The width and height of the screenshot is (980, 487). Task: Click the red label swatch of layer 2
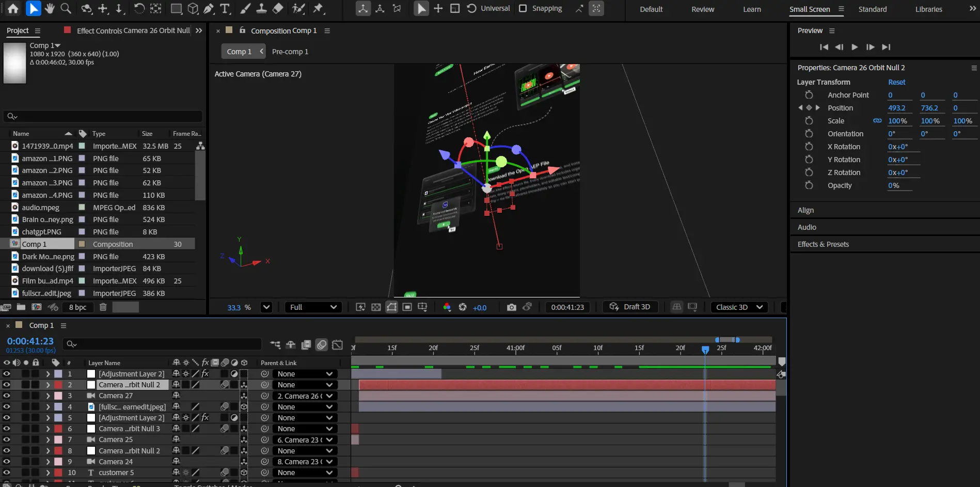[58, 385]
